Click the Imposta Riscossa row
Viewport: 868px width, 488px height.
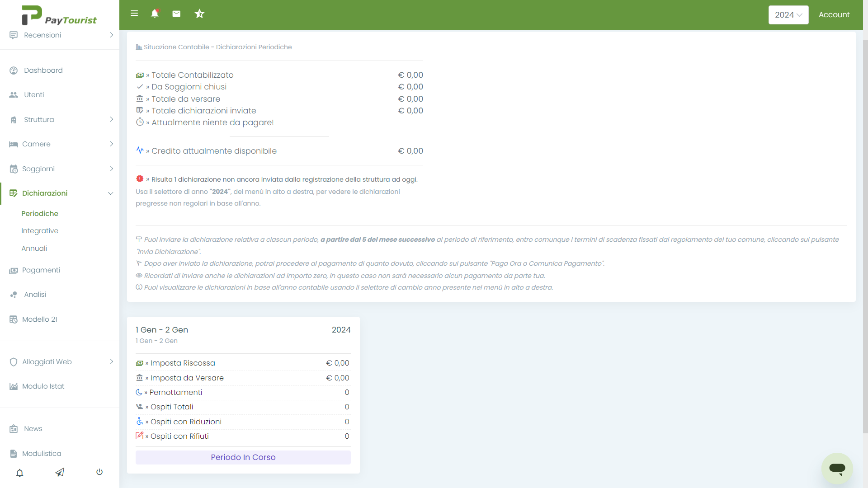243,363
